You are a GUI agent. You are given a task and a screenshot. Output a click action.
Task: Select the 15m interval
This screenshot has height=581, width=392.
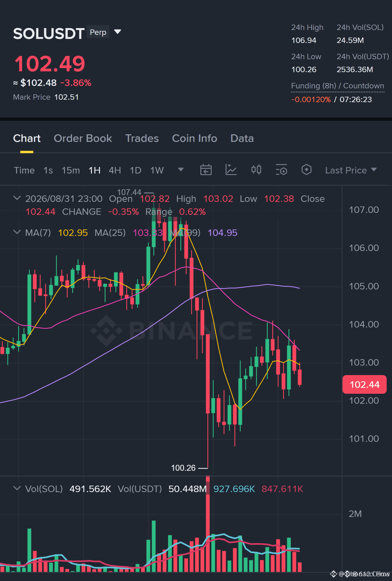pos(71,170)
